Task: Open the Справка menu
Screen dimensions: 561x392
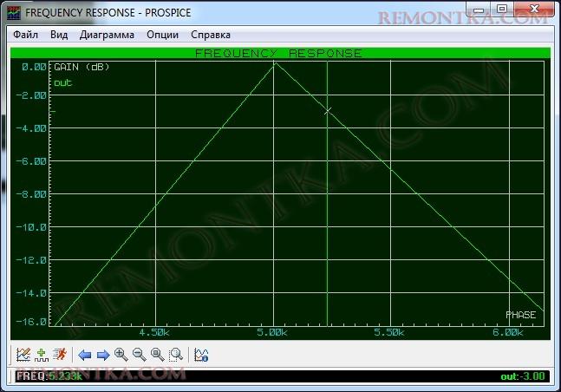Action: [210, 35]
